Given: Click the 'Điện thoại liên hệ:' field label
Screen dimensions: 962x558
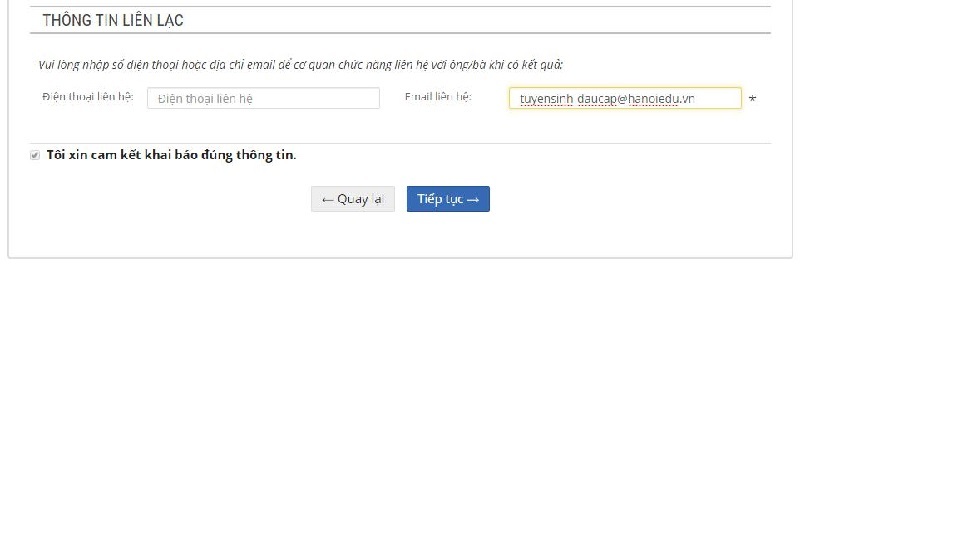Looking at the screenshot, I should (x=88, y=97).
